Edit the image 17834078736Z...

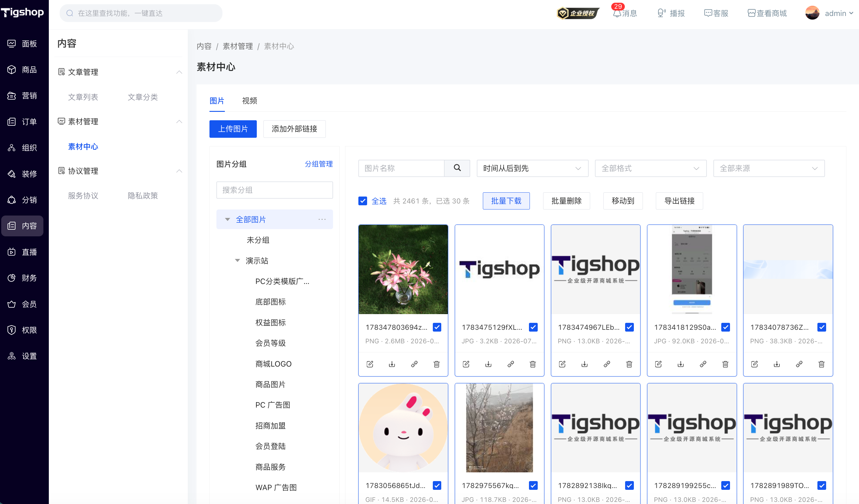pos(755,364)
